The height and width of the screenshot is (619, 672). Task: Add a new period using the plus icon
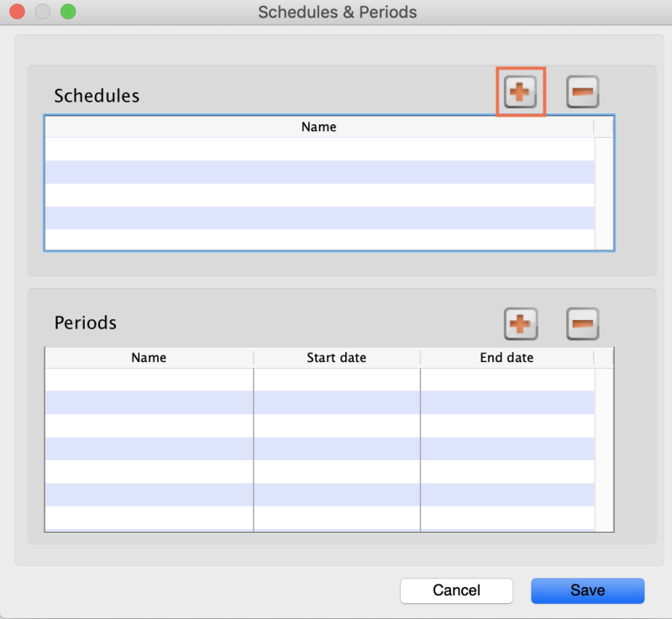[x=520, y=323]
